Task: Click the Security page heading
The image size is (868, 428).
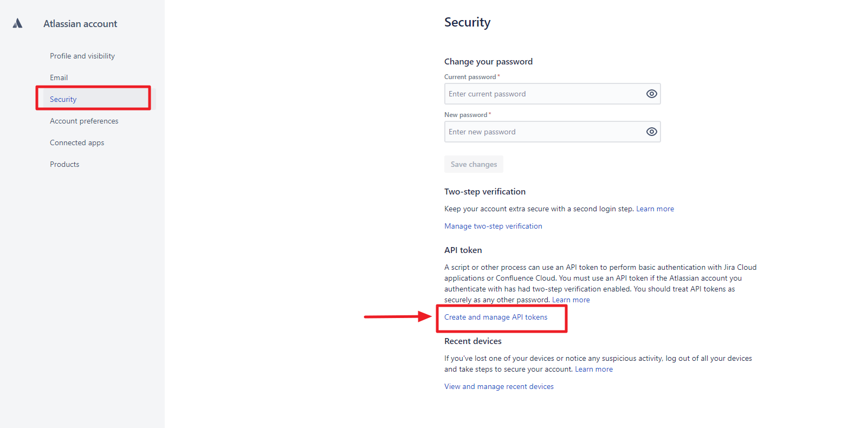Action: click(467, 22)
